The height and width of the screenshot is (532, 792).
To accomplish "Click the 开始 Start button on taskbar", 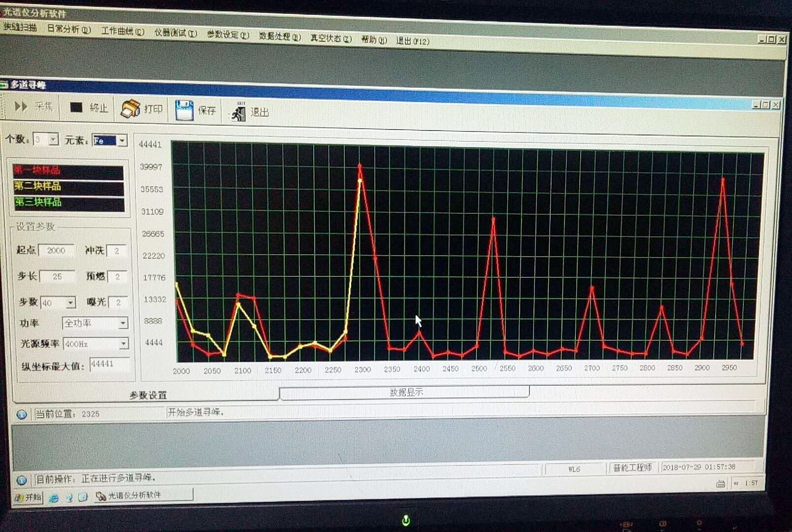I will pos(29,498).
